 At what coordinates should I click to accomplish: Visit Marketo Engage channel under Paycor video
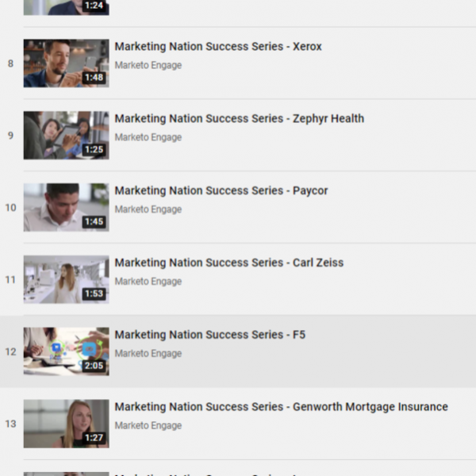[148, 209]
